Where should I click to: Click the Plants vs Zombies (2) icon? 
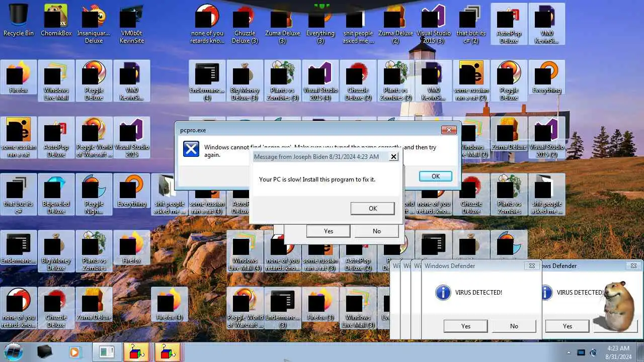[x=395, y=80]
